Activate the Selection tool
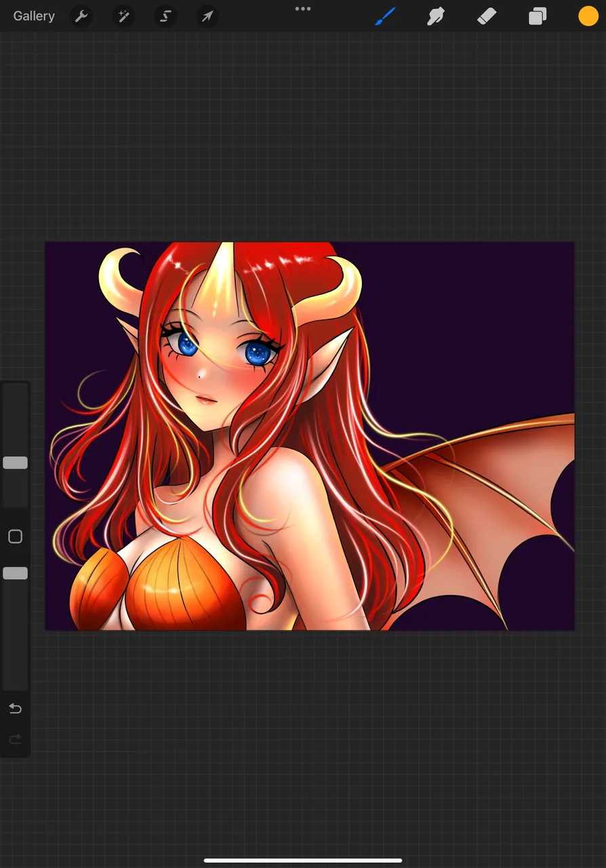The height and width of the screenshot is (868, 606). pos(165,16)
